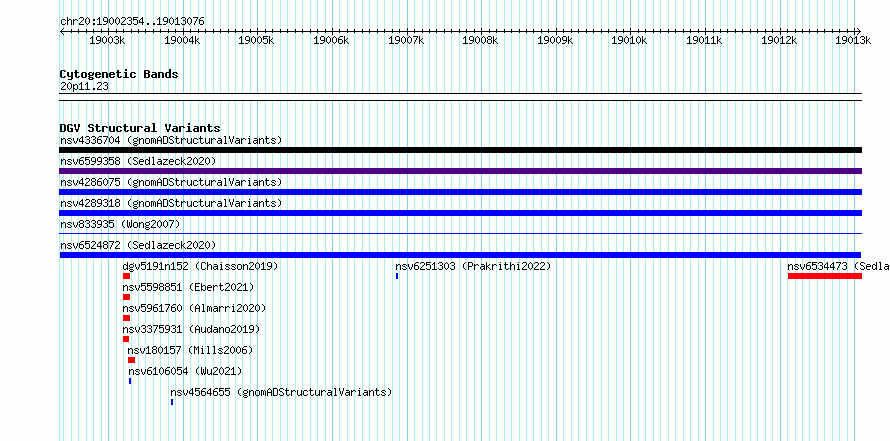
Task: Open the nsv4289318 (gnomADStructuralVariants) label
Action: coord(171,203)
